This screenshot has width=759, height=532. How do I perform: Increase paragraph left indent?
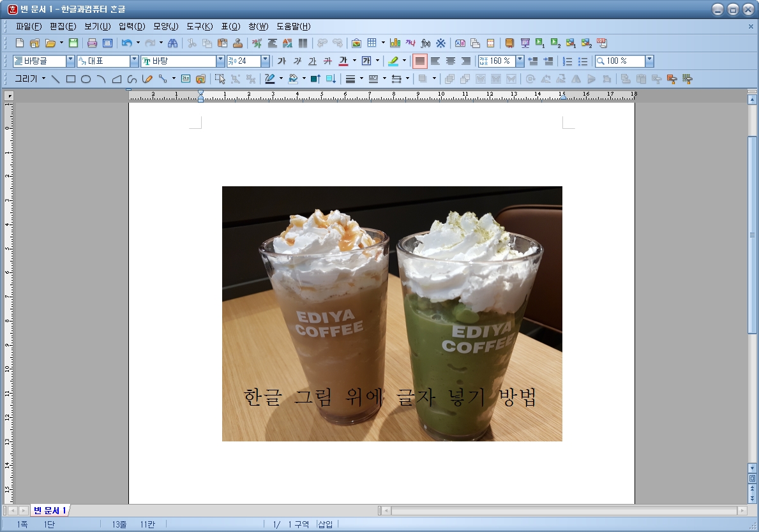tap(548, 61)
